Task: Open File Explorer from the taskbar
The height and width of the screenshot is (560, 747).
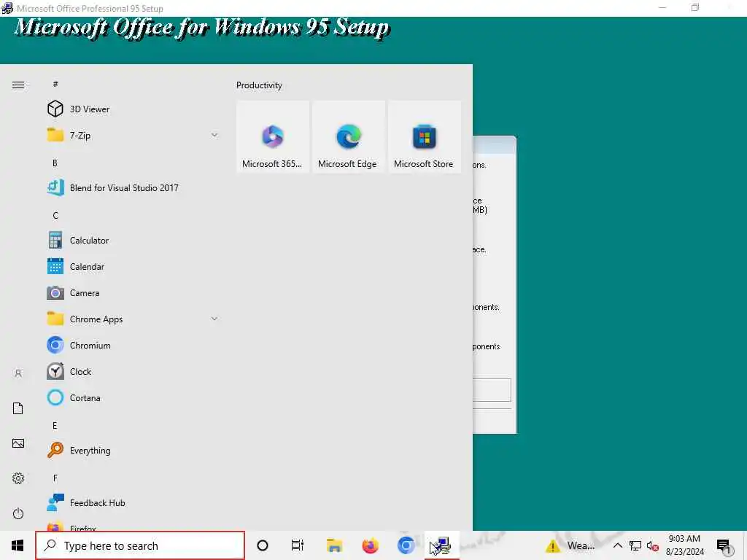Action: (334, 545)
